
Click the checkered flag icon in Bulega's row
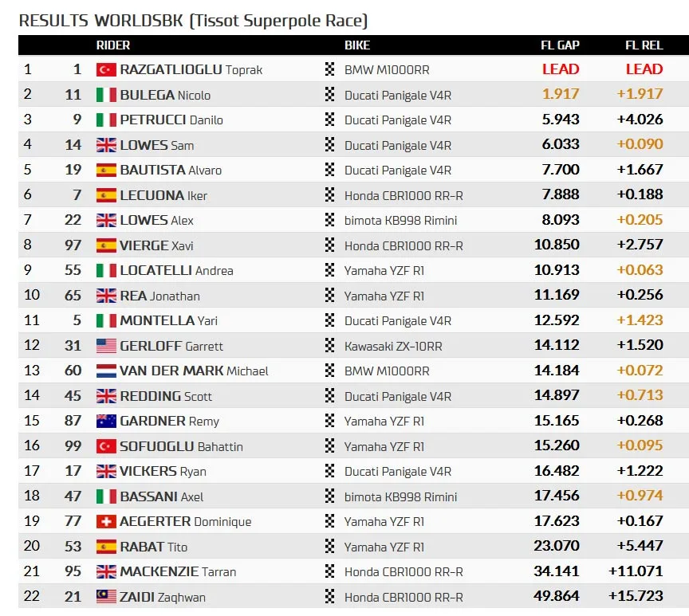point(329,94)
